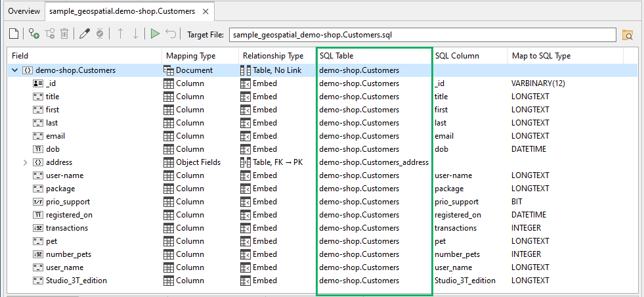Close the sample_geospatial.demo-shop.Customers tab

[206, 12]
